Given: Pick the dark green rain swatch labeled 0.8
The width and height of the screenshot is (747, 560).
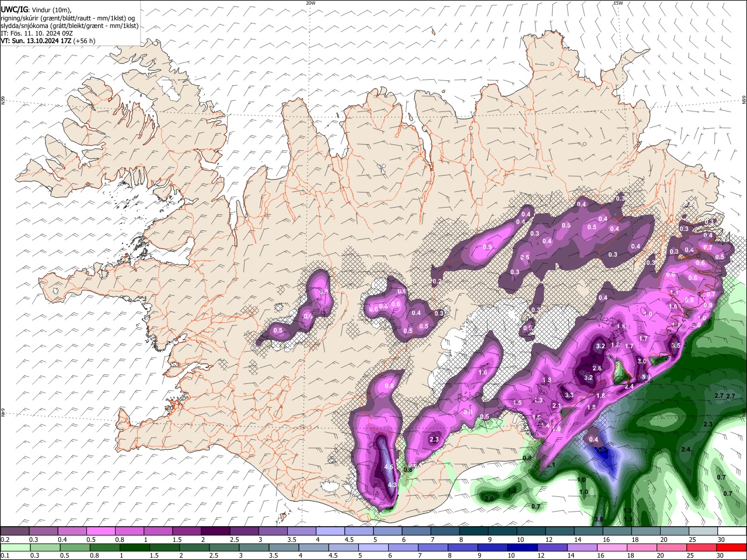Looking at the screenshot, I should click(x=104, y=547).
